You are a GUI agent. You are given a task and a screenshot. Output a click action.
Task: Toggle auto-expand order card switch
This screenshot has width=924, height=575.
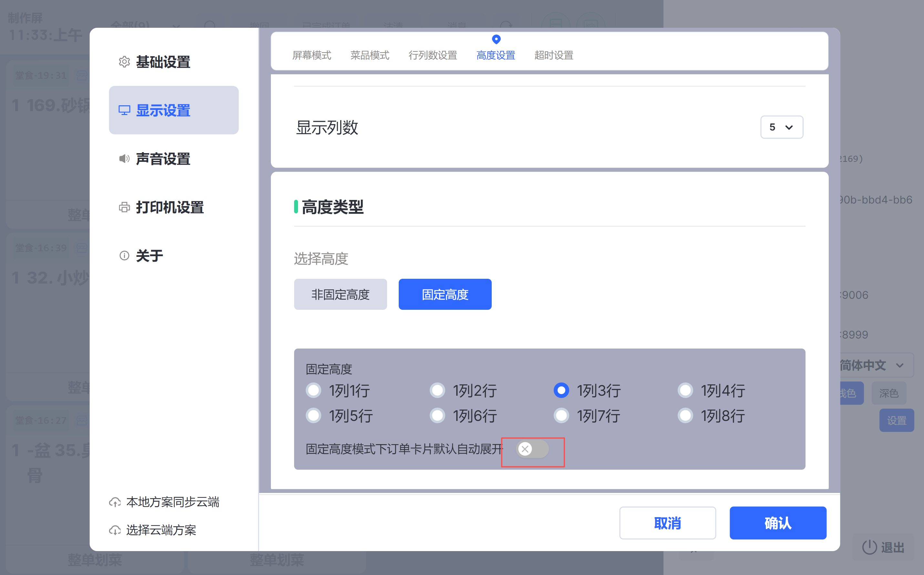[532, 449]
